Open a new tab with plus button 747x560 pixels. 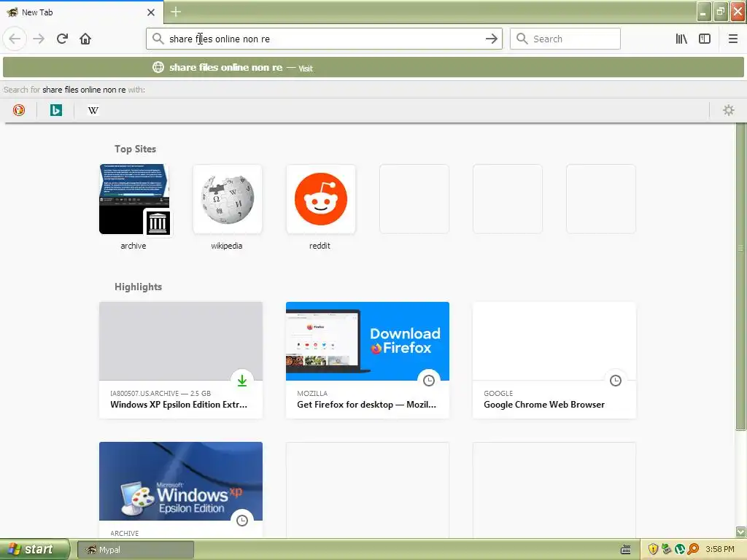coord(176,12)
